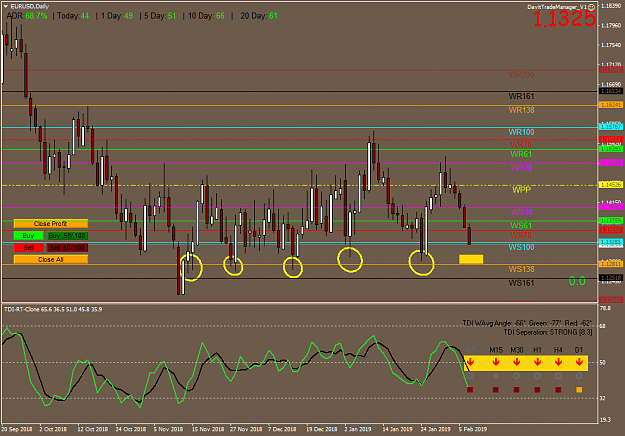The height and width of the screenshot is (436, 625).
Task: Click the red Sell button
Action: point(28,247)
